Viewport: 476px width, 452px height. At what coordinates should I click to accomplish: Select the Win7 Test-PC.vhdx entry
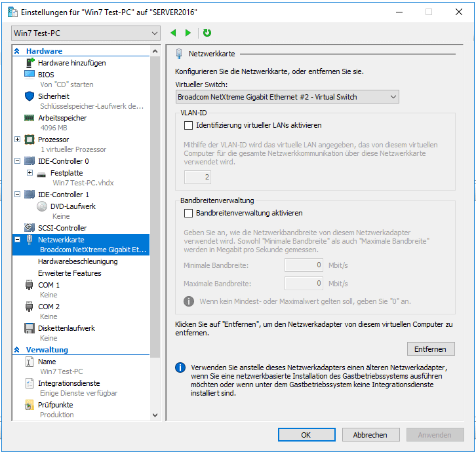(83, 183)
